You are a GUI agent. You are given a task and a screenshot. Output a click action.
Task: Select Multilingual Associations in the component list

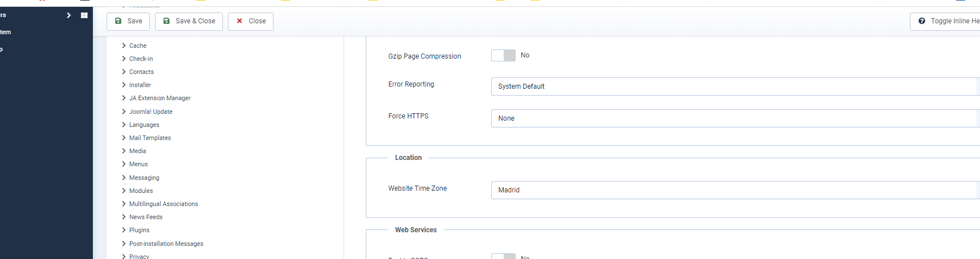164,204
